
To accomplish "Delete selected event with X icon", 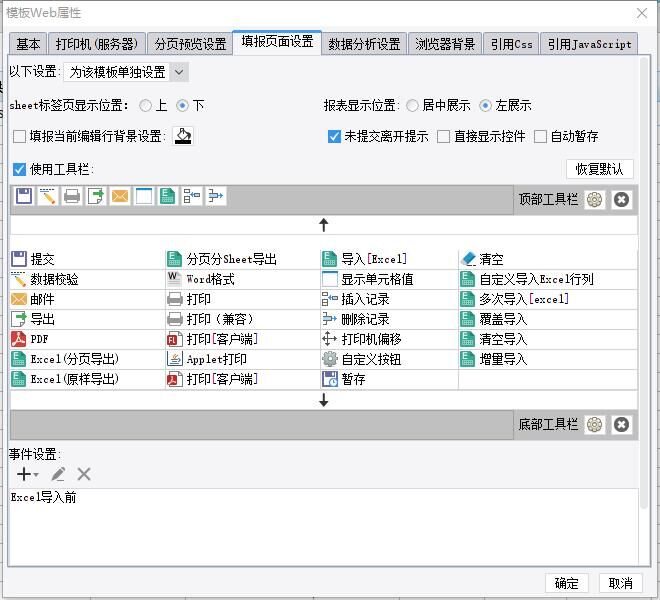I will click(x=84, y=474).
